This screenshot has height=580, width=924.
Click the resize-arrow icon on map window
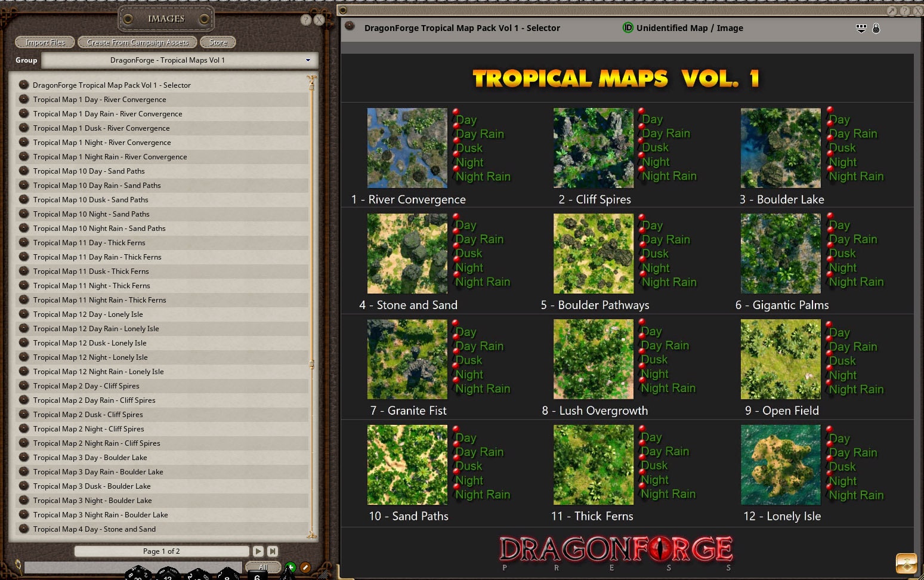coord(892,11)
